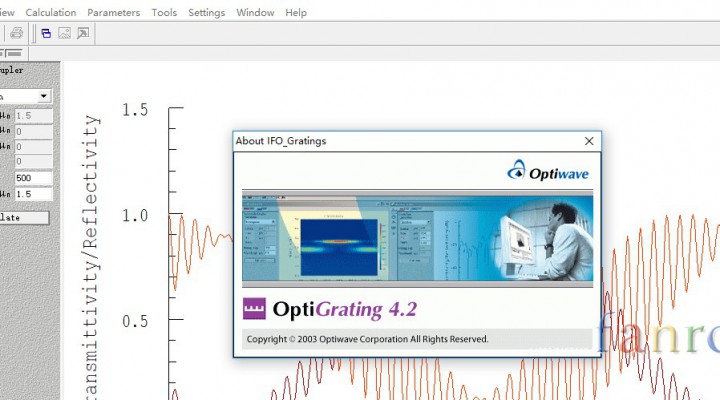Open the Tools menu
The width and height of the screenshot is (720, 400).
164,13
